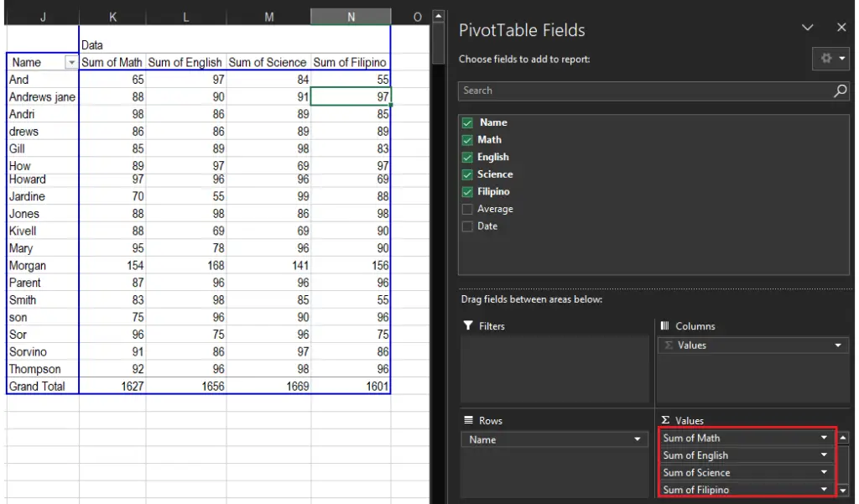Enable the Average field checkbox
The image size is (859, 504).
pos(468,210)
